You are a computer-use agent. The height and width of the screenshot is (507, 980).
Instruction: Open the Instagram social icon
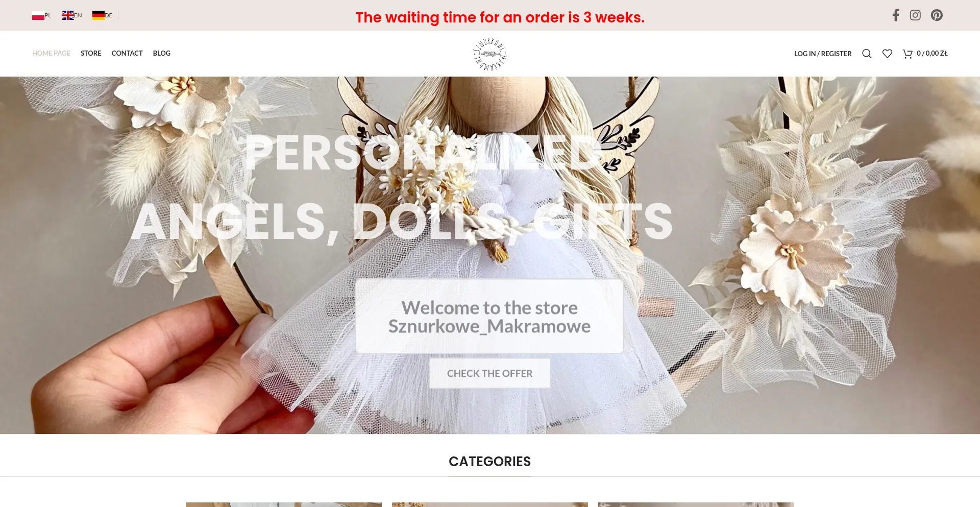pyautogui.click(x=915, y=15)
